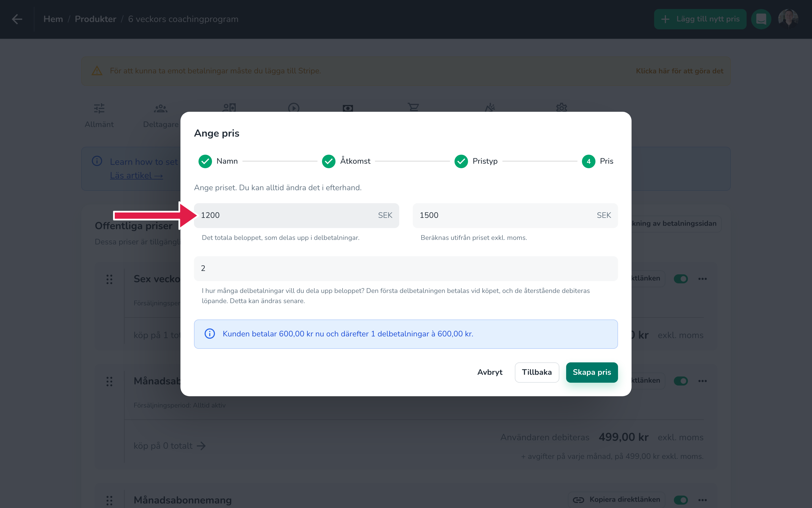Open the three-dot menu for 'Sex vecko' price
Image resolution: width=812 pixels, height=508 pixels.
pyautogui.click(x=703, y=279)
